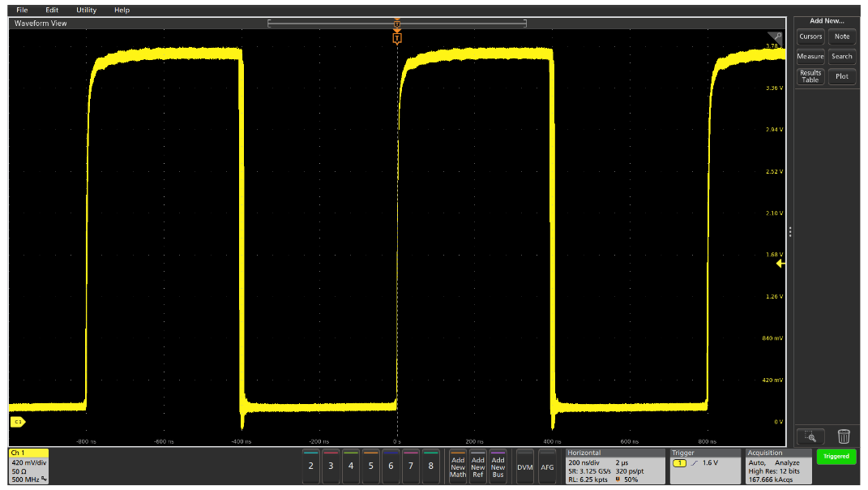
Task: Add a new Bus
Action: (x=498, y=466)
